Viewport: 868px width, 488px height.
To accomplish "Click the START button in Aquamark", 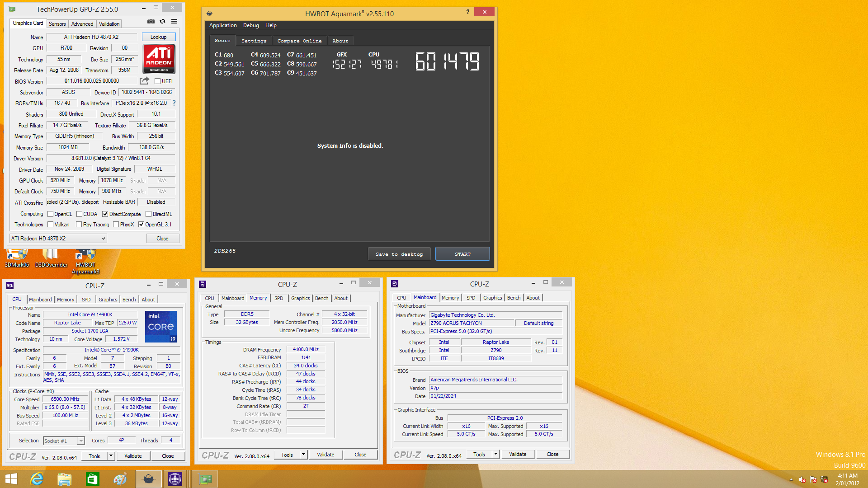I will (462, 254).
